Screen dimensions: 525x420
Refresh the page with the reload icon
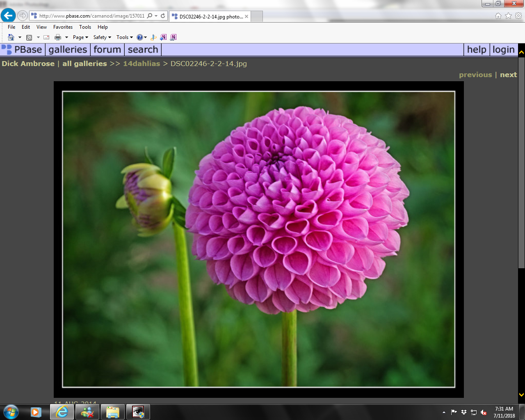[163, 16]
